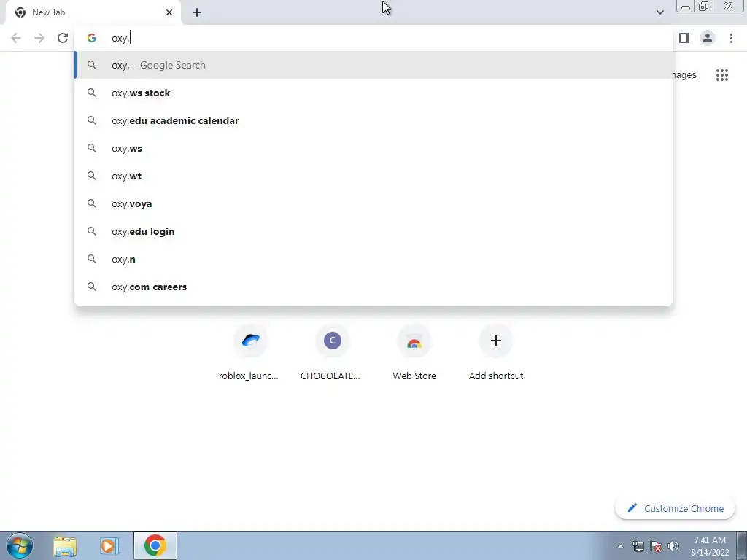The width and height of the screenshot is (747, 560).
Task: Click the Customize Chrome button
Action: tap(675, 508)
